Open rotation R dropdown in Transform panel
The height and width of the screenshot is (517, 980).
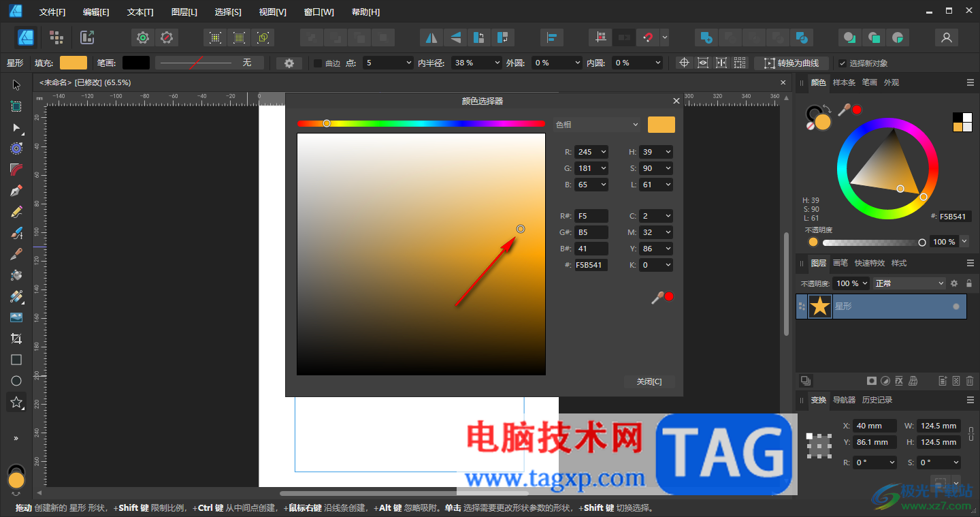tap(892, 462)
